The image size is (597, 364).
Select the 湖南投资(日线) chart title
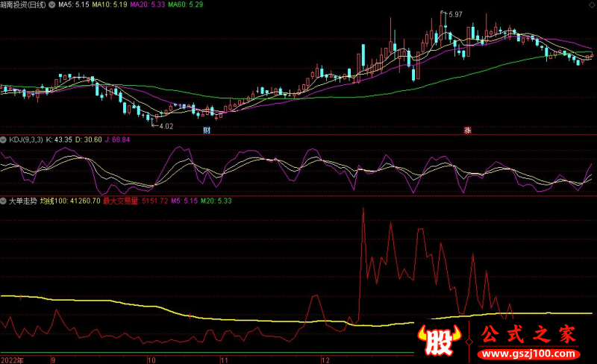pos(23,4)
